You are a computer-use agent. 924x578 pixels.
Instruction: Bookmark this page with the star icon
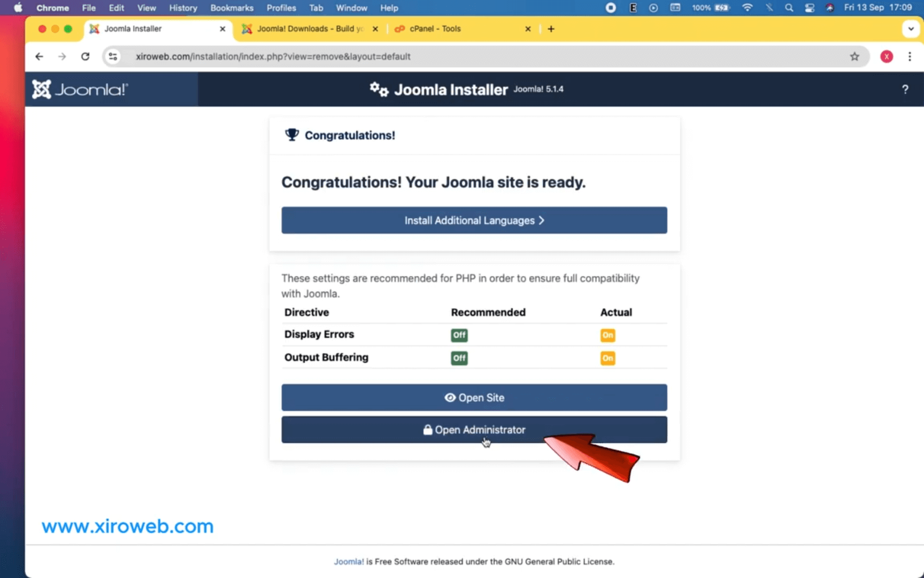tap(854, 57)
